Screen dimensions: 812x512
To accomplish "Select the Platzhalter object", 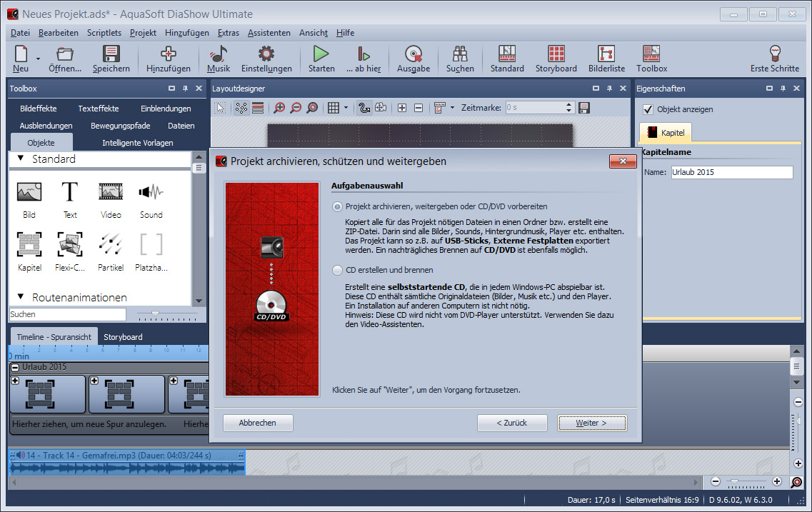I will [151, 253].
